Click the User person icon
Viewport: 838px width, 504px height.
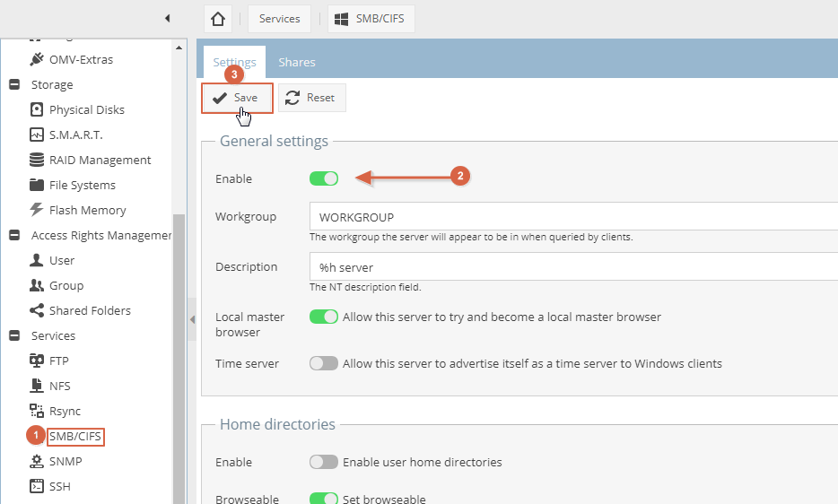point(37,260)
